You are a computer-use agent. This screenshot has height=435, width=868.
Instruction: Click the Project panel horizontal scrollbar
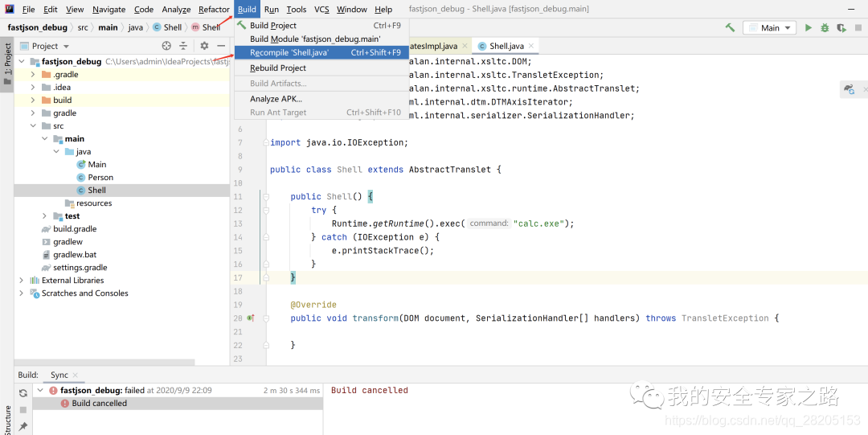point(104,362)
